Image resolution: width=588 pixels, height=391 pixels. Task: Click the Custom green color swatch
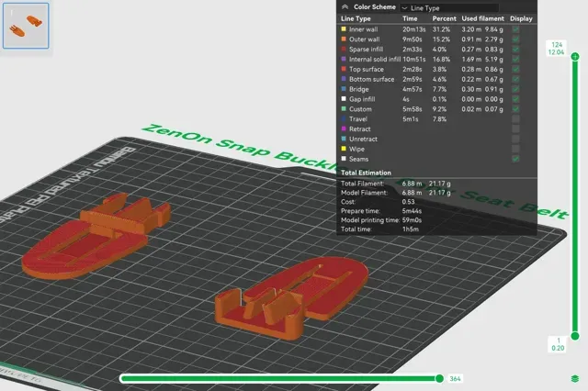[344, 108]
